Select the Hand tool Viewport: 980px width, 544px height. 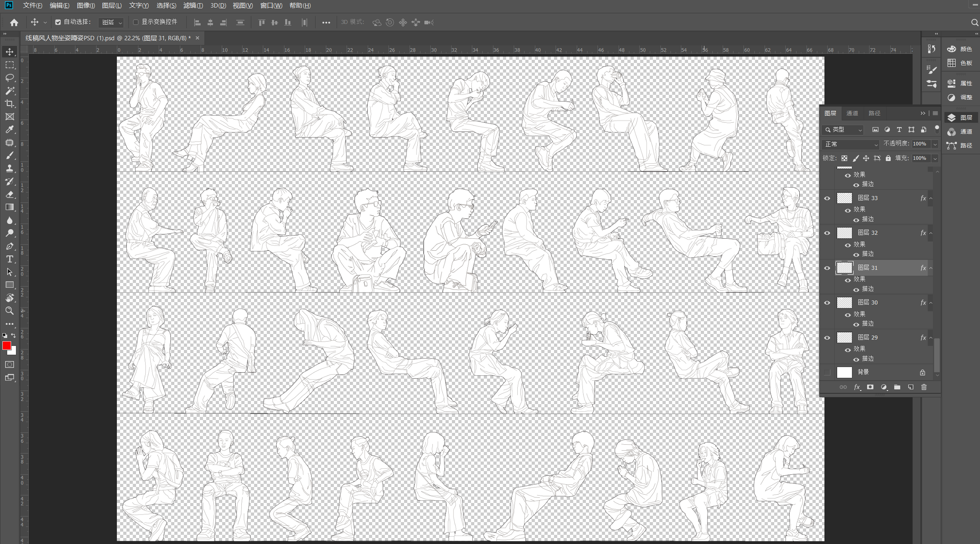(10, 298)
